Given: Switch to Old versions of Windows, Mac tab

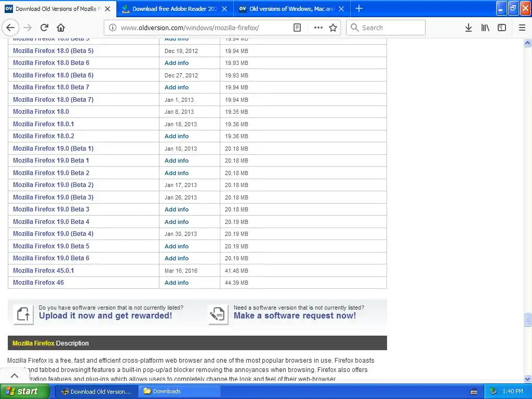Looking at the screenshot, I should pyautogui.click(x=292, y=9).
